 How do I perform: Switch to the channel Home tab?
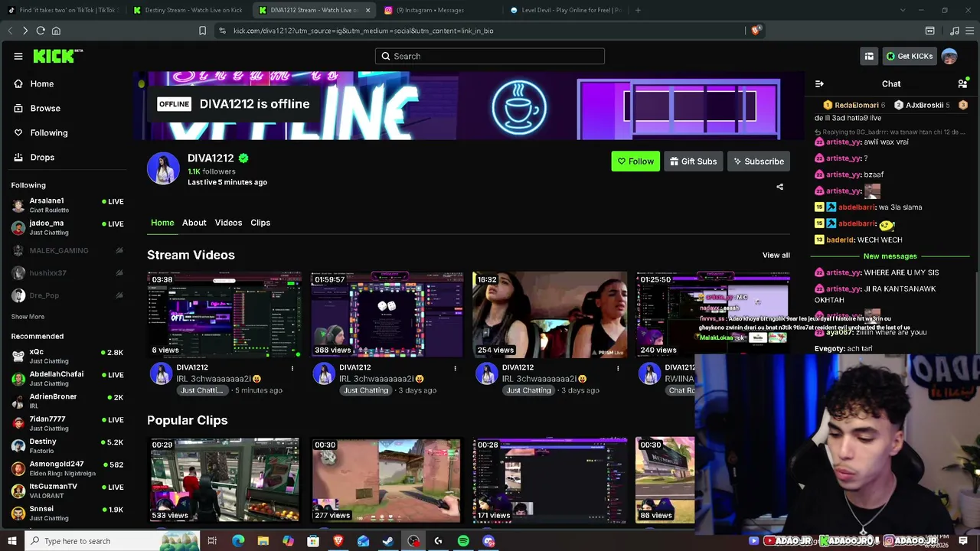click(x=162, y=223)
